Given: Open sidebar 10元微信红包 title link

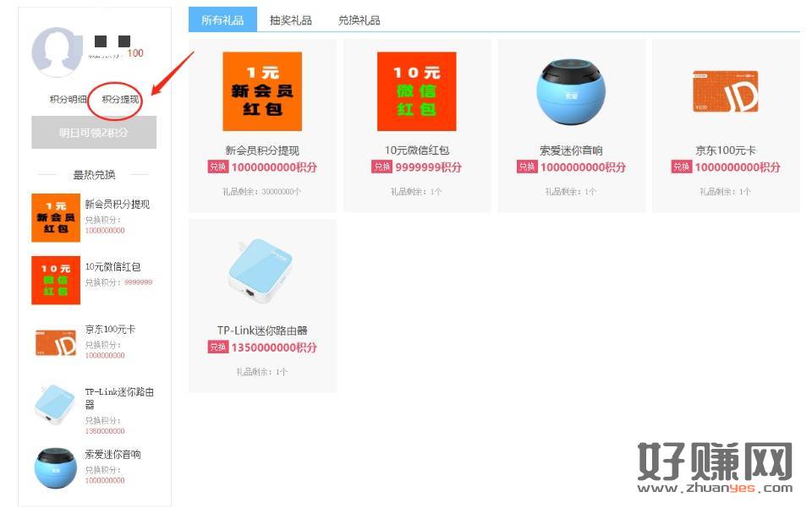Looking at the screenshot, I should point(112,267).
